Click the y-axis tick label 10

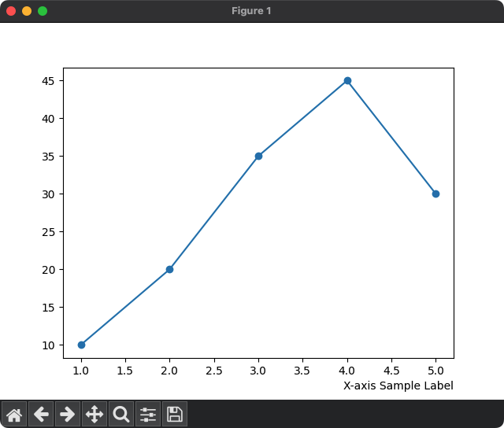tap(48, 345)
